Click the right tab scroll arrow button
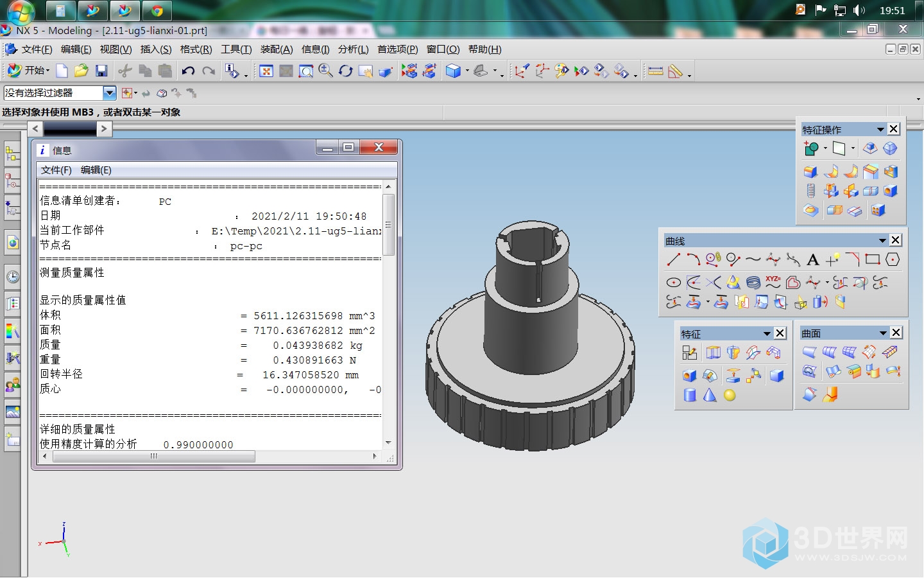 tap(104, 128)
